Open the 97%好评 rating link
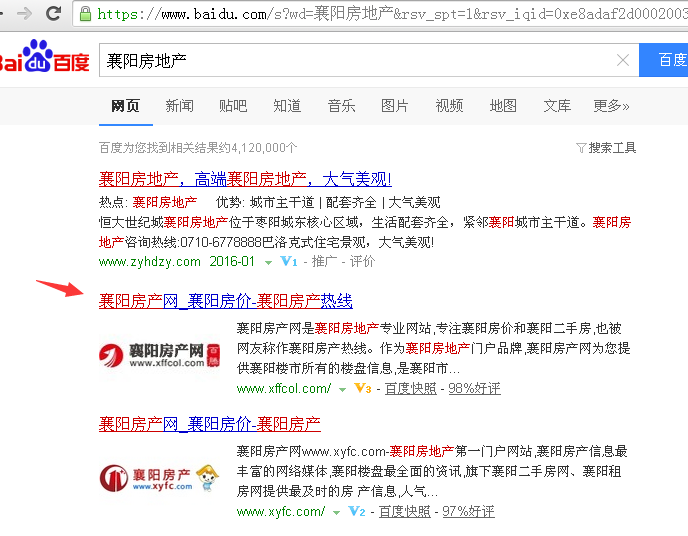The image size is (688, 536). click(468, 511)
